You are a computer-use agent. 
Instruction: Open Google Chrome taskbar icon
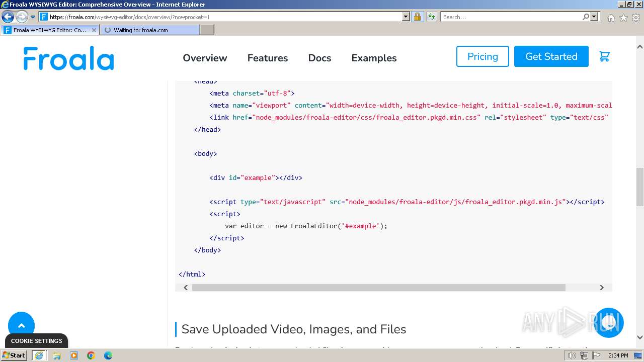[x=91, y=355]
